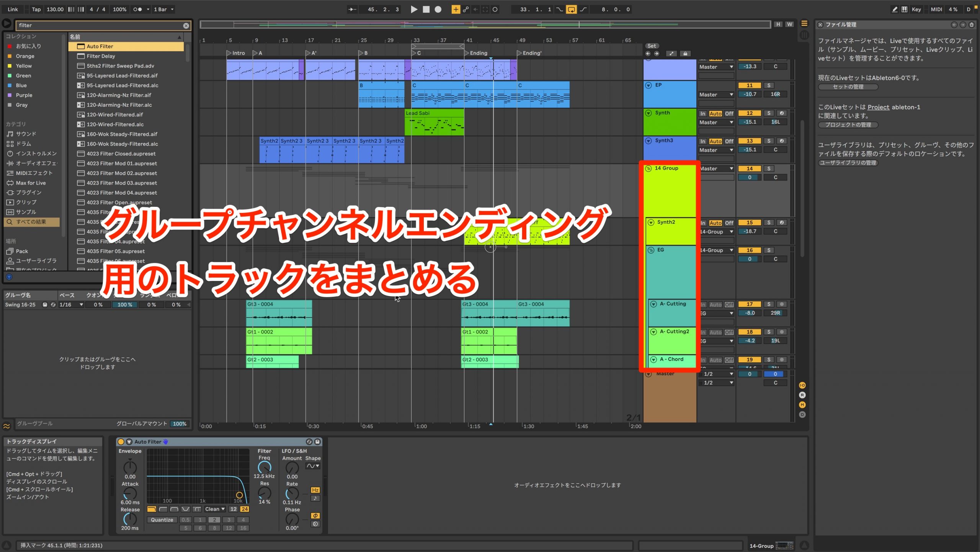This screenshot has width=980, height=552.
Task: Open Auto Filter circuit type Clean dropdown
Action: pyautogui.click(x=215, y=509)
